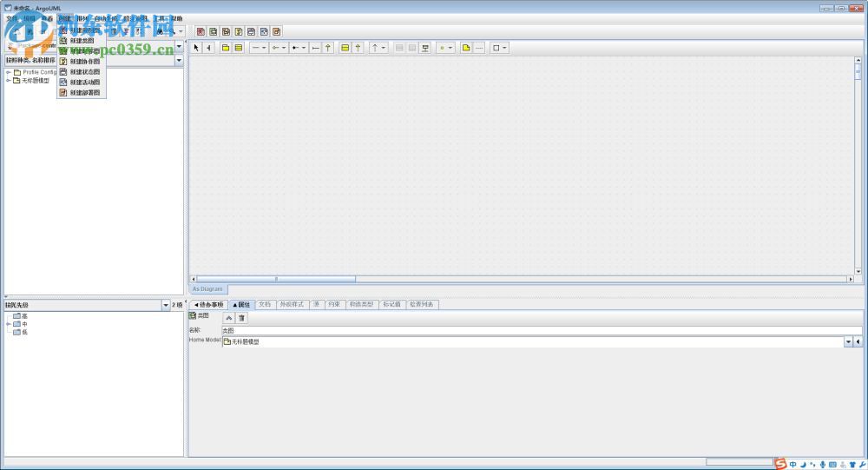The image size is (868, 470).
Task: Open the 外观样式 tab
Action: [x=292, y=305]
